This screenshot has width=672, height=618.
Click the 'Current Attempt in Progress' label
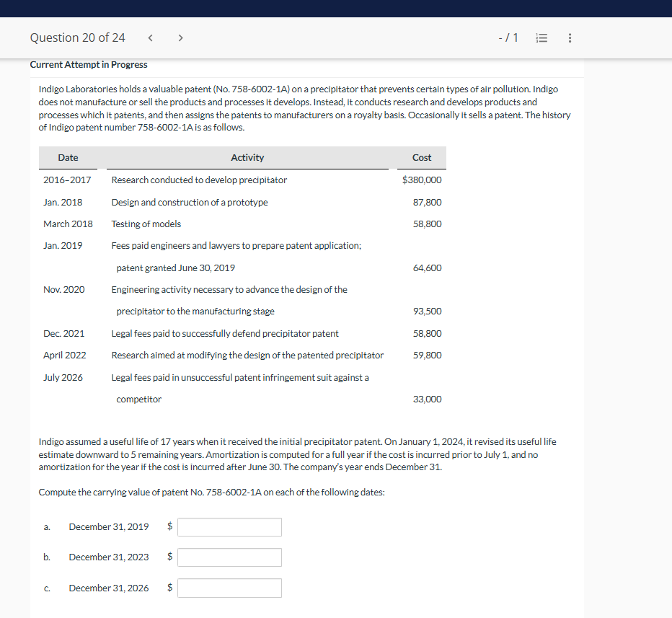[x=89, y=65]
